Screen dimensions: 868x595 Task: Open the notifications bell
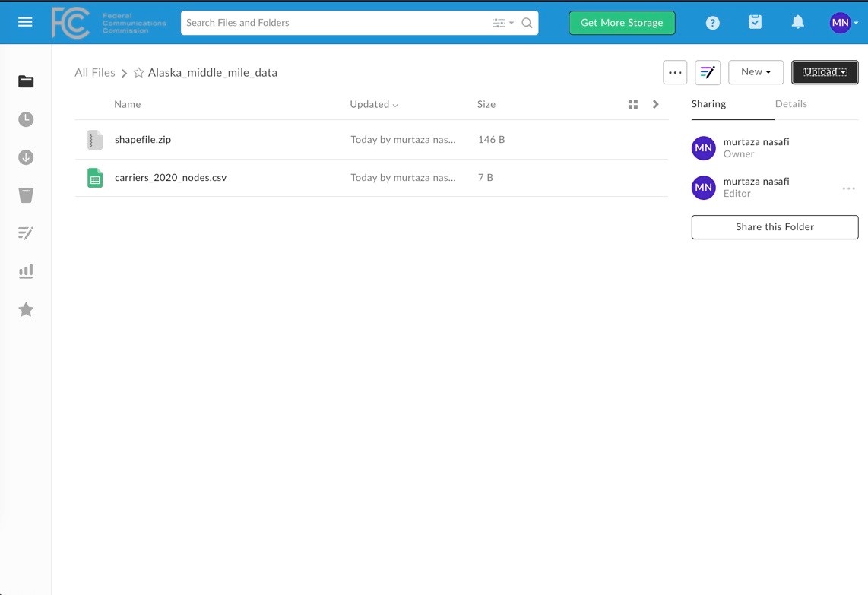[x=797, y=23]
